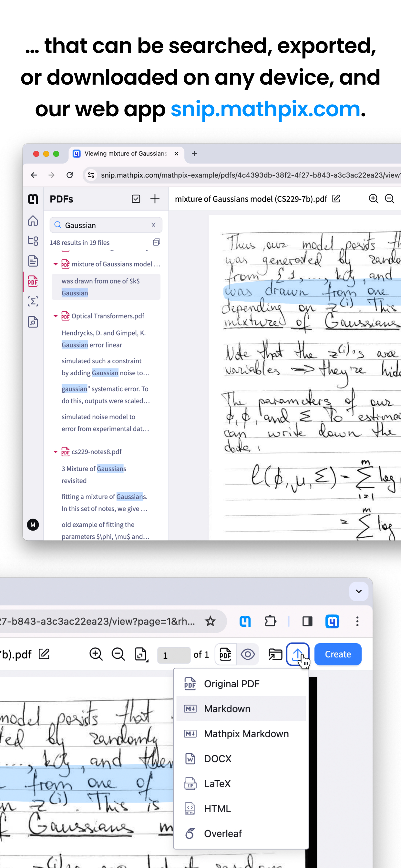Image resolution: width=401 pixels, height=868 pixels.
Task: Zoom out on PDF in top window
Action: (390, 199)
